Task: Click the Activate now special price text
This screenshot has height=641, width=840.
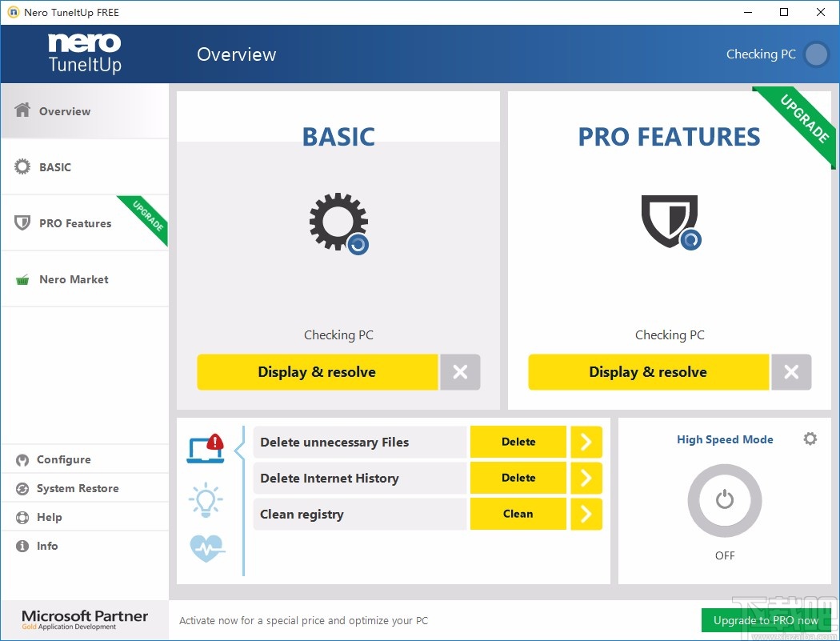Action: (304, 621)
